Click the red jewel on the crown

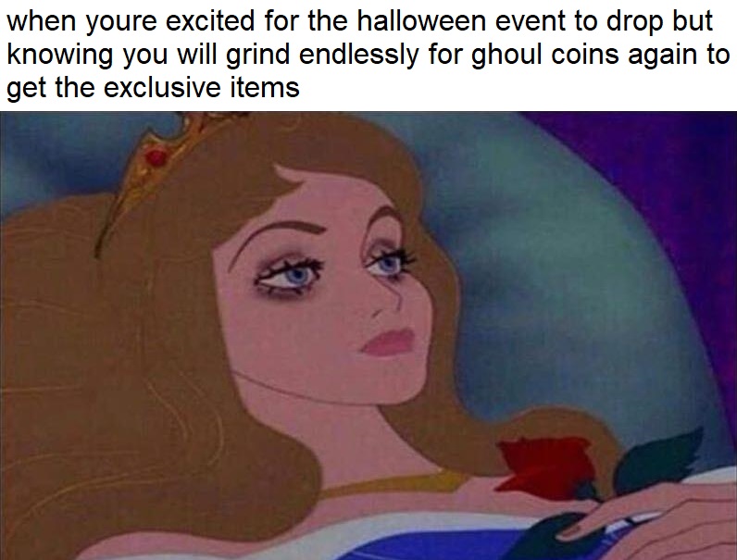[156, 157]
